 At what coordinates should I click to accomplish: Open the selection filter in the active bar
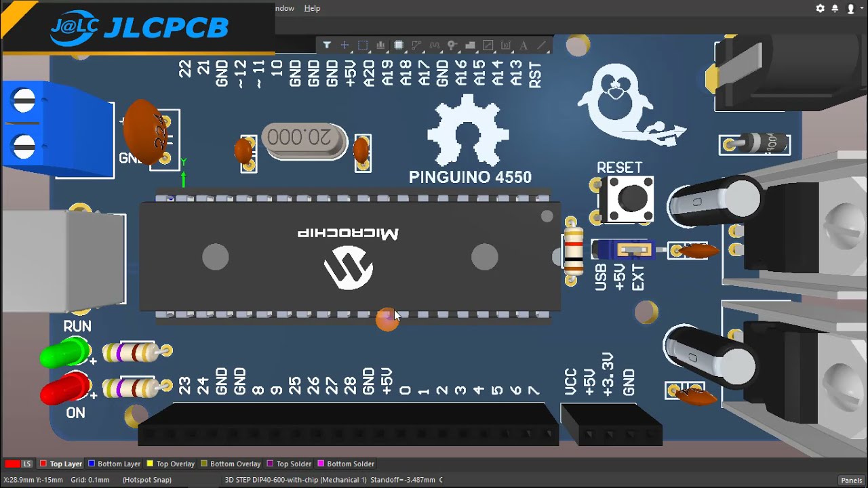327,45
